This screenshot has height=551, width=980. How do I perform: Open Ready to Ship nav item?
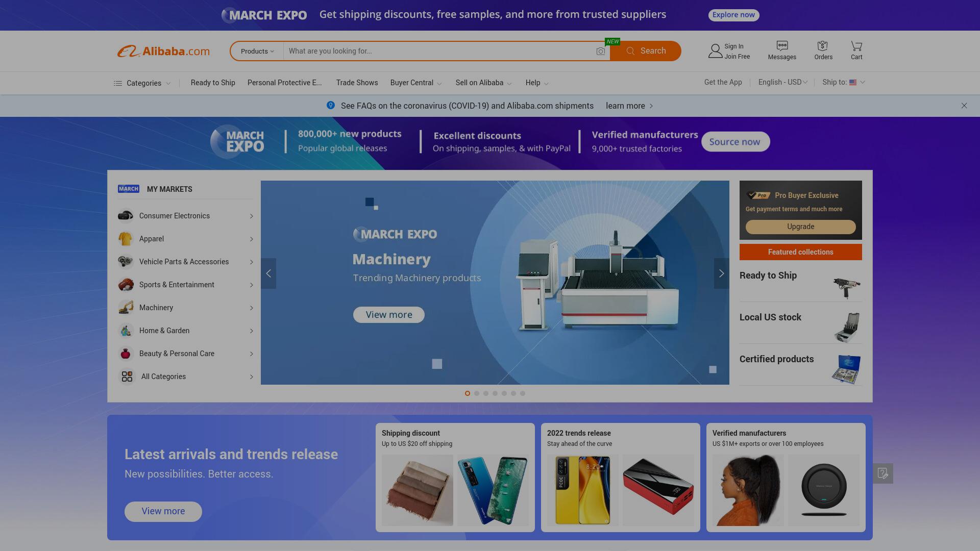pyautogui.click(x=213, y=83)
